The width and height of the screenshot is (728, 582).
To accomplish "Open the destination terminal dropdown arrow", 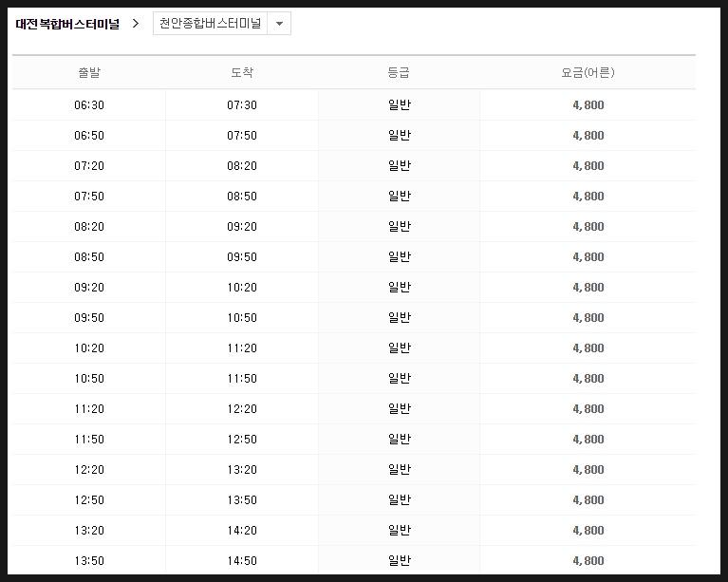I will pos(279,24).
